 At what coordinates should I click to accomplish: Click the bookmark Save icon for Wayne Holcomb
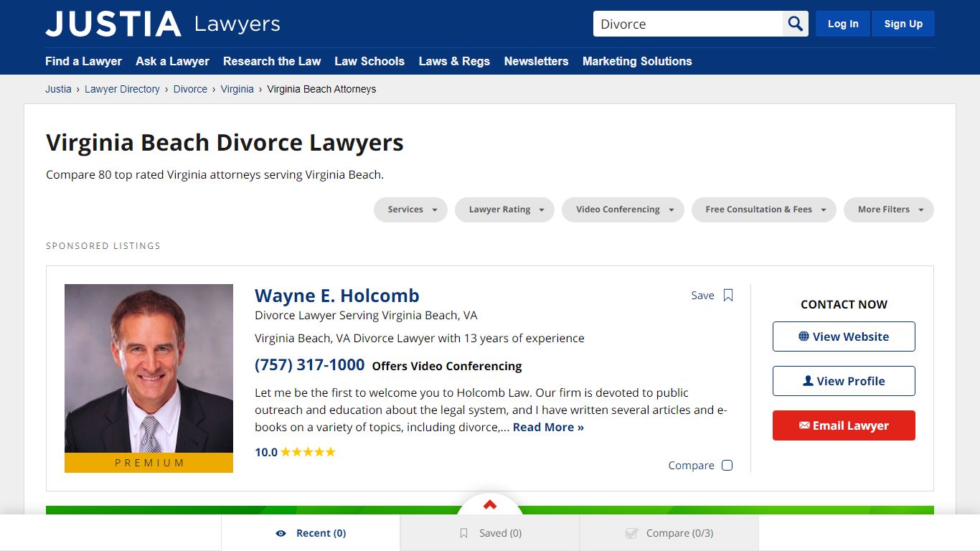728,296
